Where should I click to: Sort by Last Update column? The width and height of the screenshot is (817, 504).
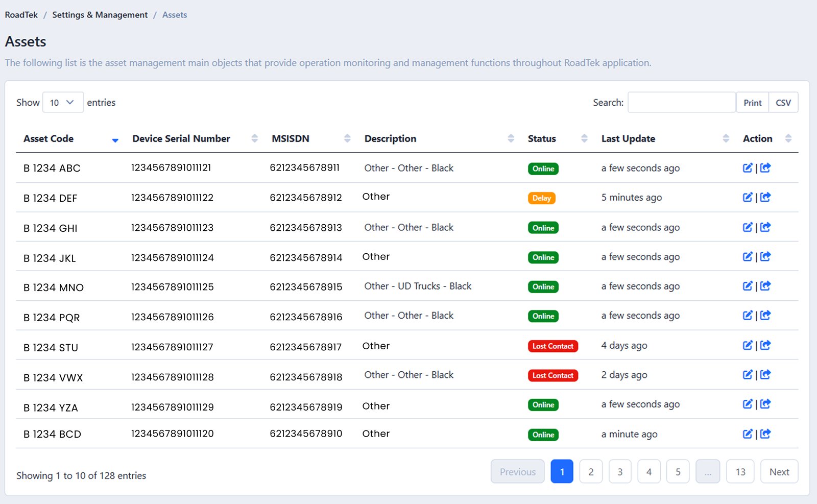(x=628, y=139)
